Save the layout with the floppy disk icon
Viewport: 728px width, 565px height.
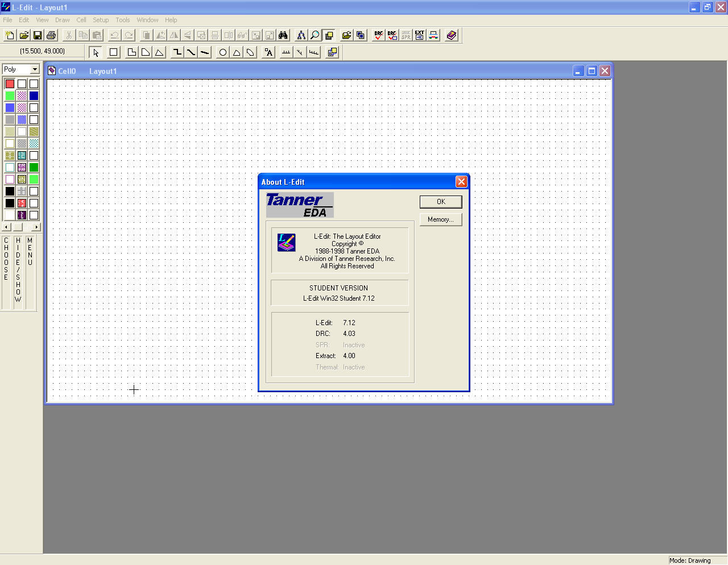click(38, 35)
